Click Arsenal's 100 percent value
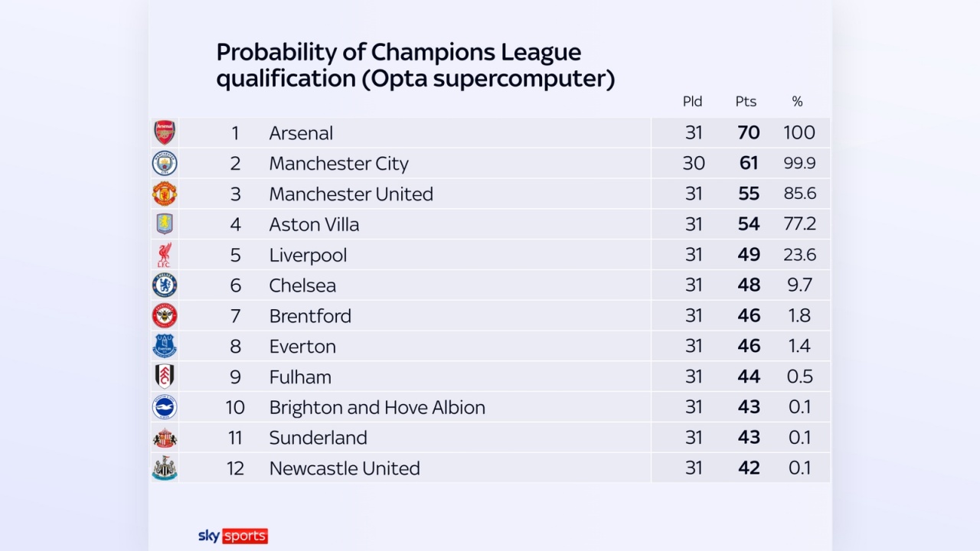This screenshot has width=980, height=551. (799, 133)
